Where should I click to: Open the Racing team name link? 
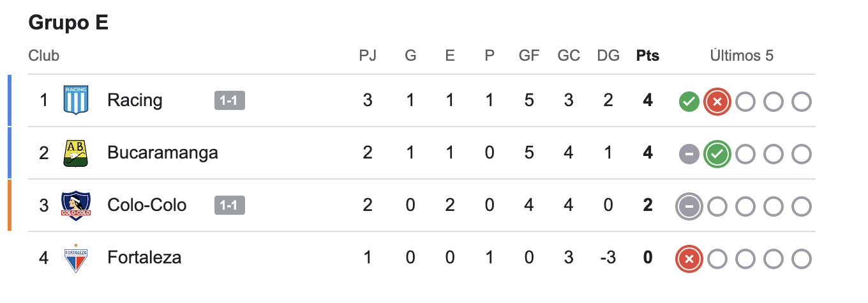(x=135, y=100)
